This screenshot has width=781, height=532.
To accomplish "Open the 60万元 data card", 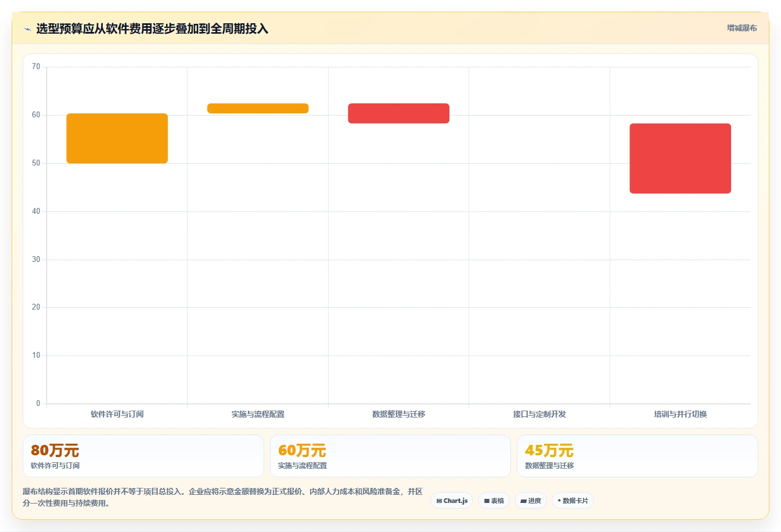I will coord(390,456).
